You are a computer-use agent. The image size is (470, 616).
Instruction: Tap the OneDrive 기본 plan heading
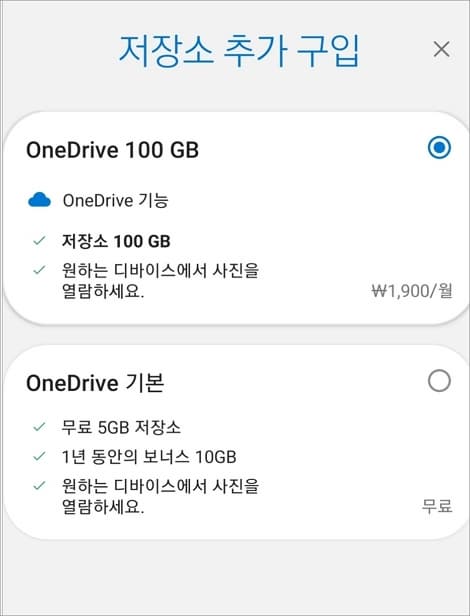[x=95, y=383]
